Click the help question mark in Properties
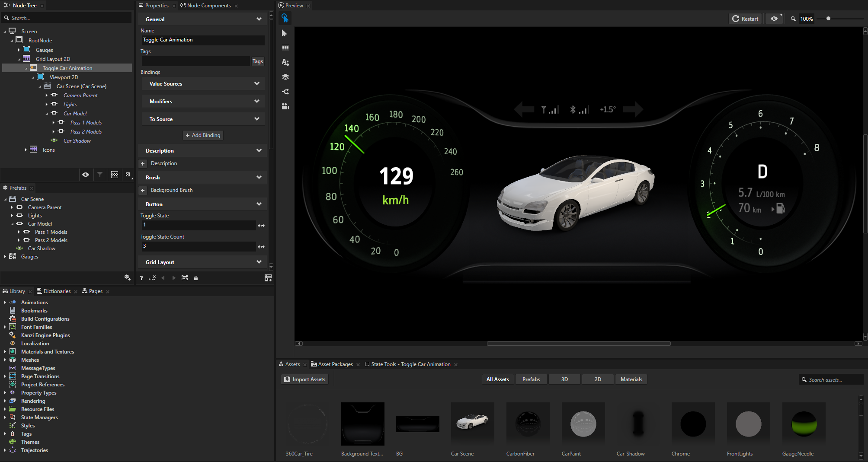This screenshot has height=462, width=868. [141, 278]
